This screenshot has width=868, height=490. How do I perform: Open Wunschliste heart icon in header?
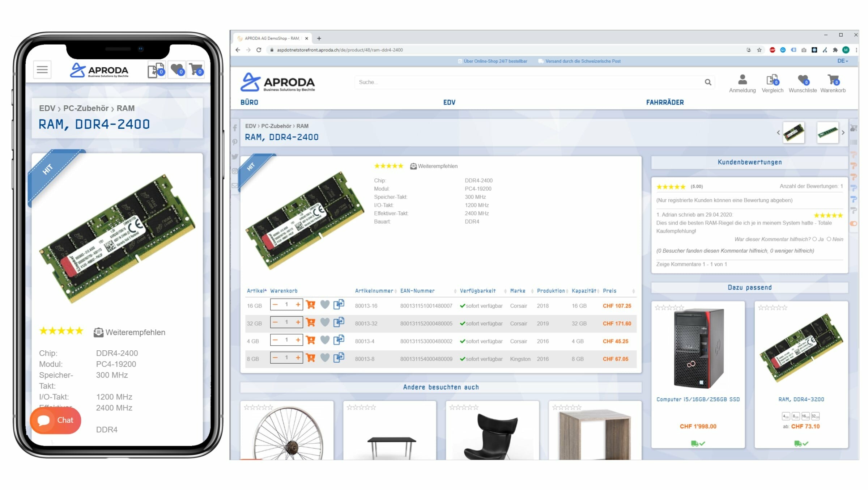pyautogui.click(x=803, y=84)
